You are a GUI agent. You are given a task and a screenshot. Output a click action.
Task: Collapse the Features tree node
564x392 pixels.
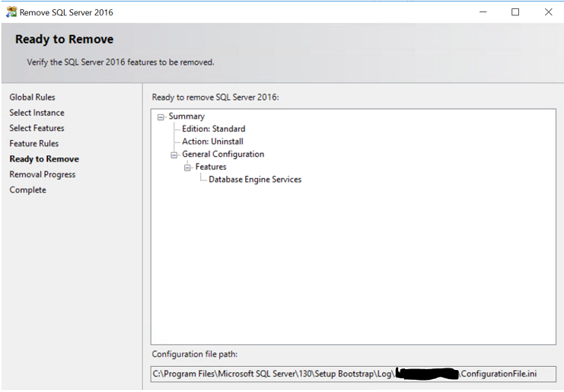pyautogui.click(x=187, y=167)
